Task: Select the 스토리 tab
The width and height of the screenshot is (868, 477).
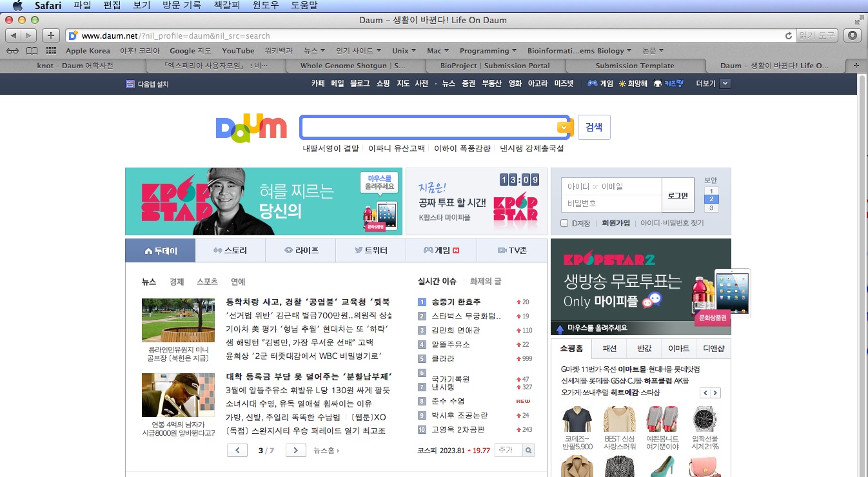Action: [230, 250]
